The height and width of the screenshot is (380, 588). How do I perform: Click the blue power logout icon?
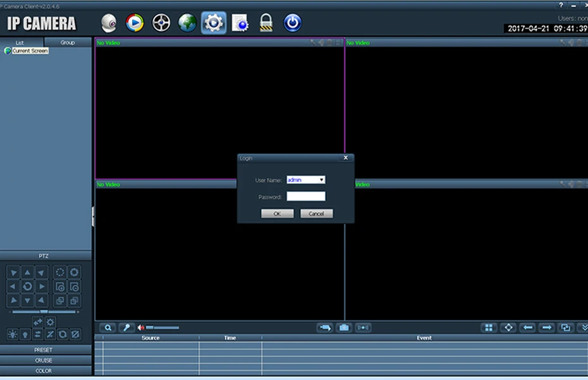[292, 23]
